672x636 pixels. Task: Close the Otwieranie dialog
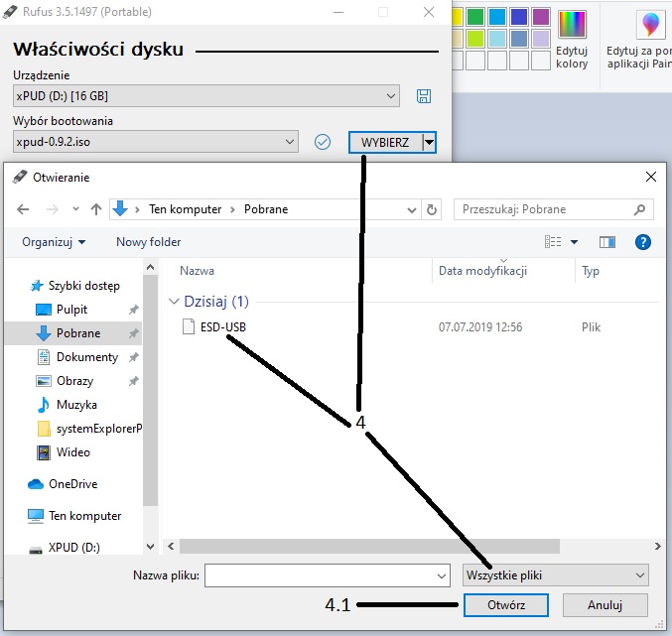click(651, 177)
